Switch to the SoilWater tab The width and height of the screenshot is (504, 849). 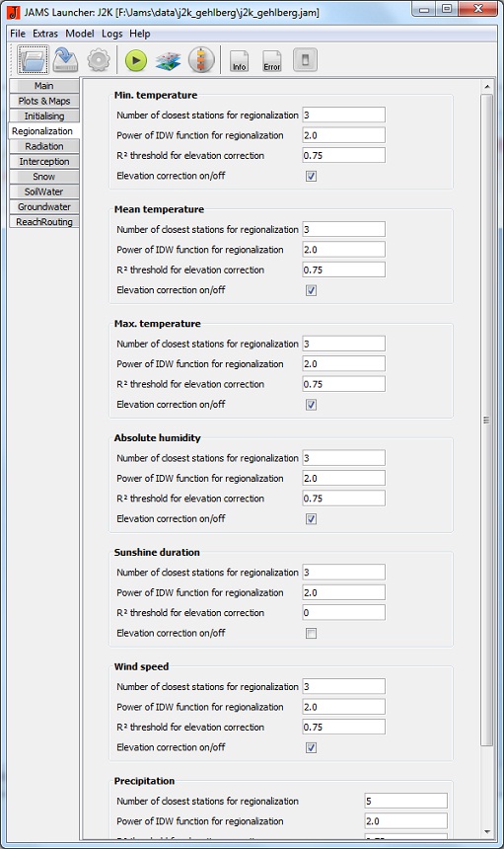[43, 192]
